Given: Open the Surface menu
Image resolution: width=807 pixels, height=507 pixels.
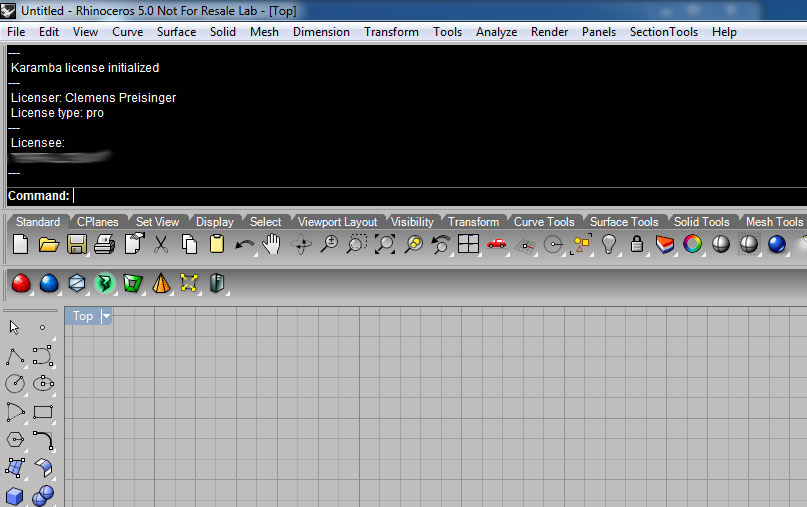Looking at the screenshot, I should 176,32.
